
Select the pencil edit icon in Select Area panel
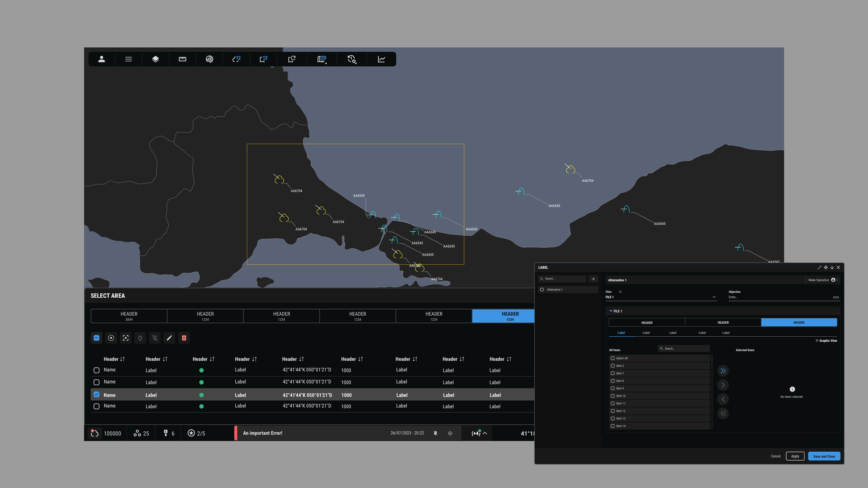(170, 338)
